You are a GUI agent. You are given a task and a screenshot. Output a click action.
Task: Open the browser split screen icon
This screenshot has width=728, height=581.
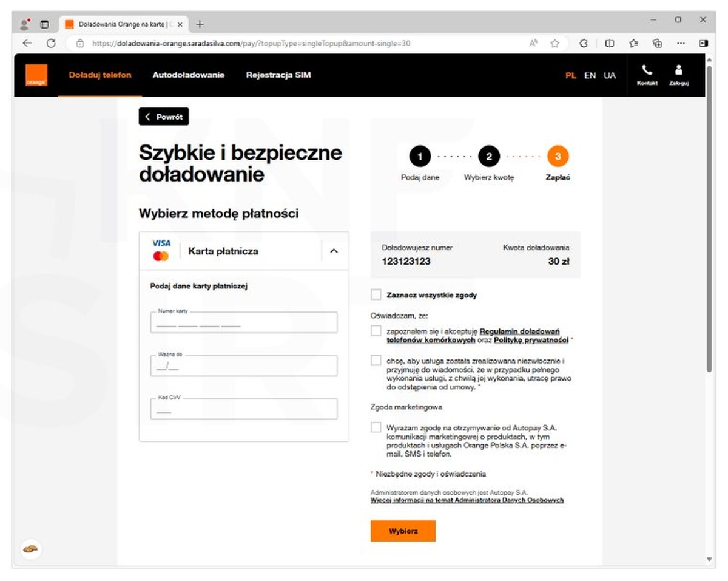pos(610,43)
